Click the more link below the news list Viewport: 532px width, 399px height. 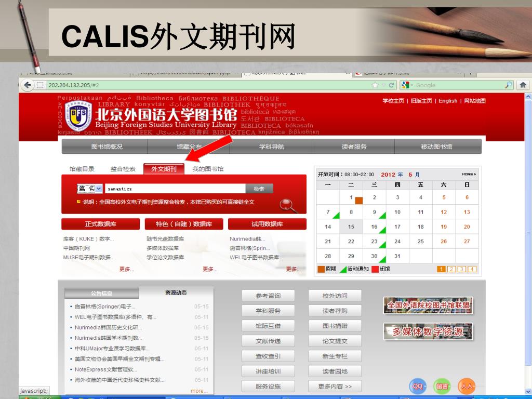coord(199,391)
